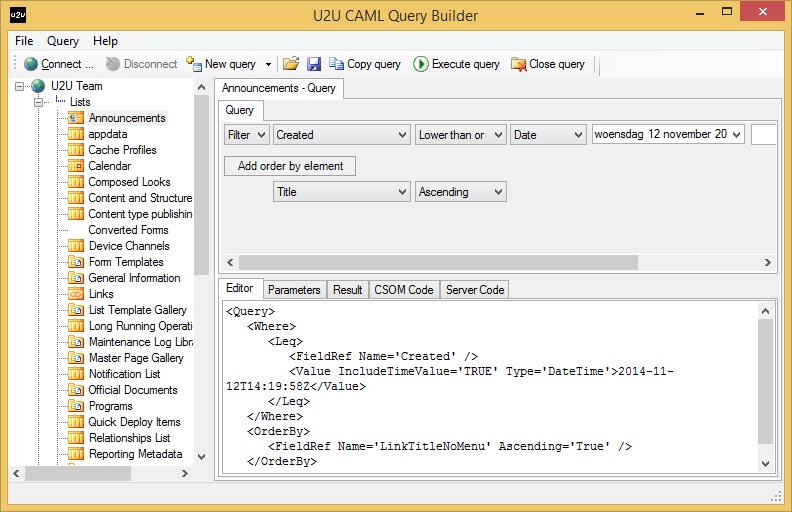Click the tree panel scroll down arrow
This screenshot has width=792, height=512.
[202, 457]
